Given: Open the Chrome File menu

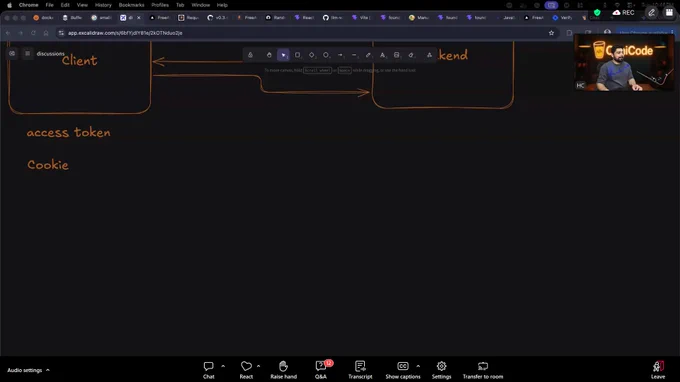Looking at the screenshot, I should (x=49, y=5).
